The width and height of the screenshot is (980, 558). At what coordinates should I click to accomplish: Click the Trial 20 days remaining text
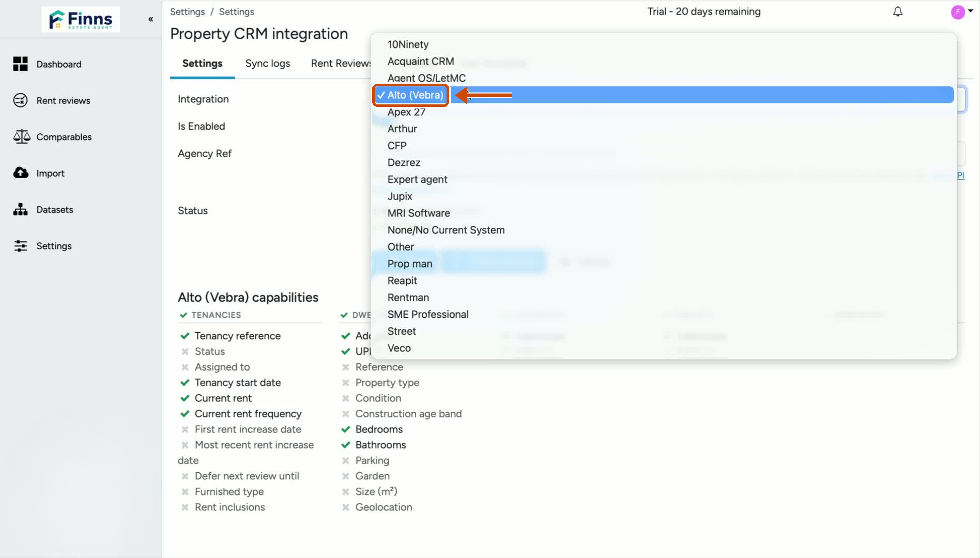pos(704,11)
